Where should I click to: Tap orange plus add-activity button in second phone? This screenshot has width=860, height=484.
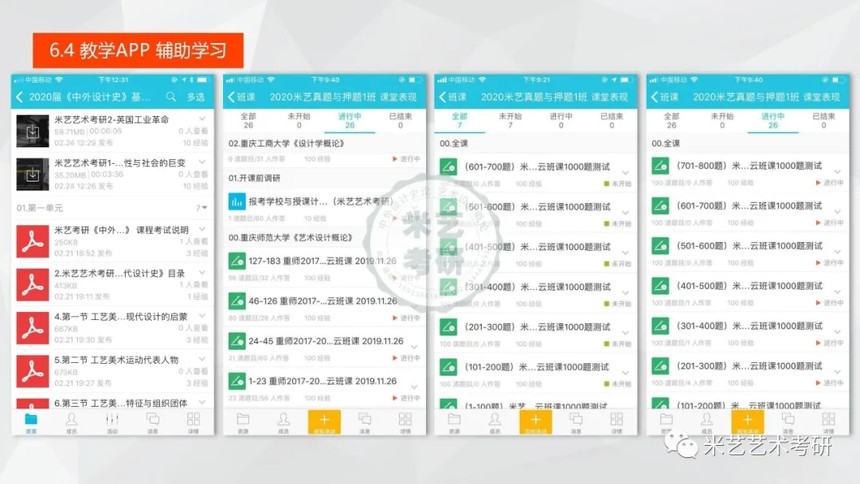coord(324,422)
